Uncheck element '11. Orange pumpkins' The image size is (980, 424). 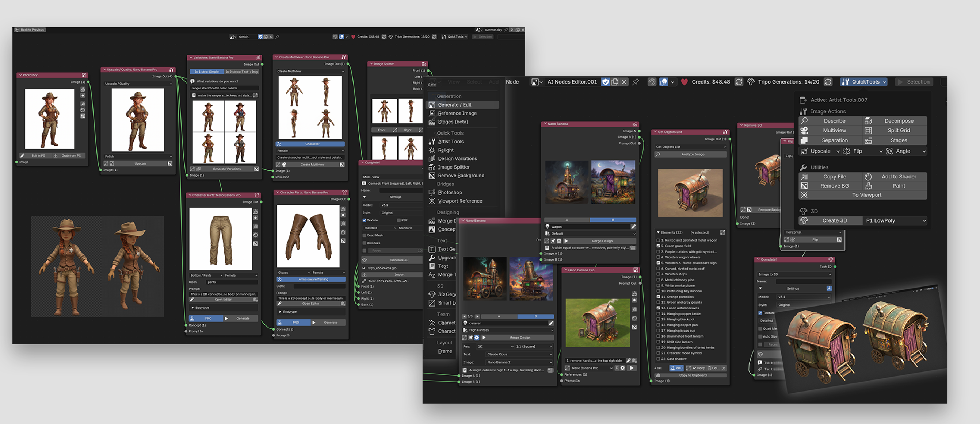(658, 297)
